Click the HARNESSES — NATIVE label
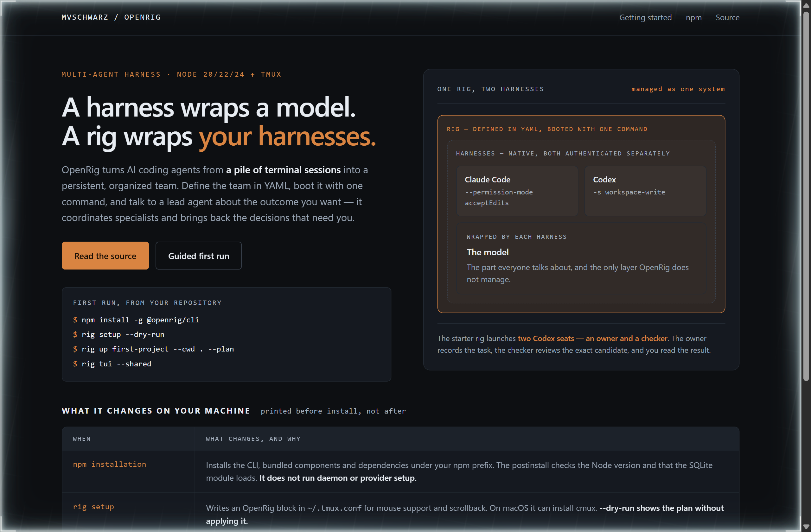This screenshot has width=811, height=532. coord(563,154)
